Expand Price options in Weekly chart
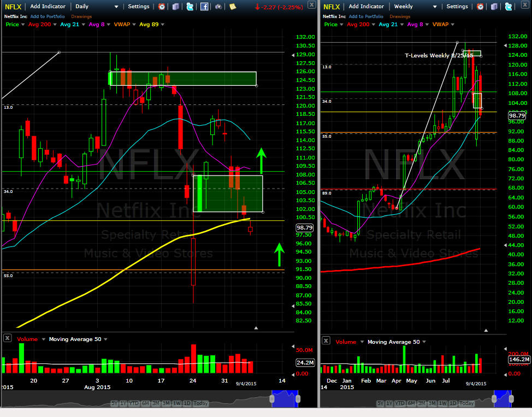 click(342, 25)
